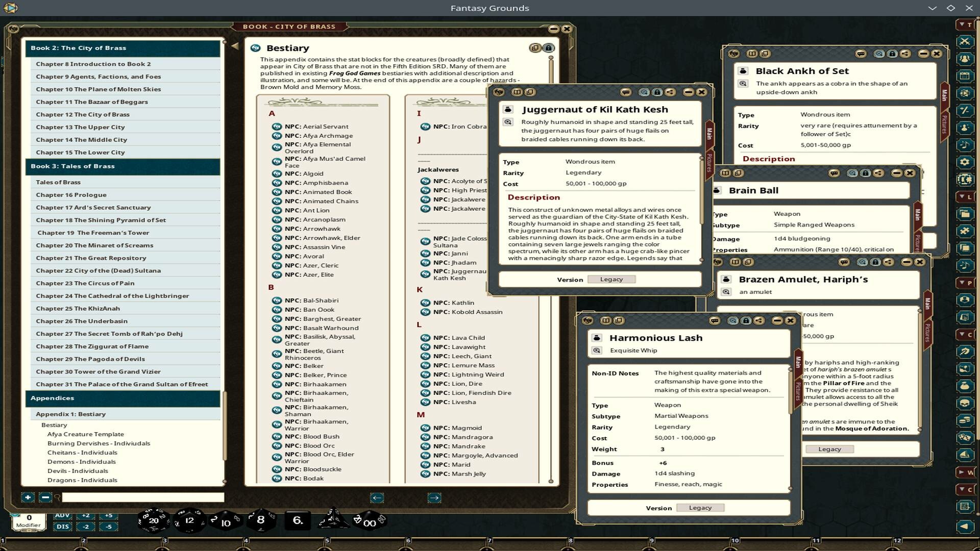The image size is (980, 551).
Task: Toggle the lock on the Juggernaut window
Action: coord(657,92)
